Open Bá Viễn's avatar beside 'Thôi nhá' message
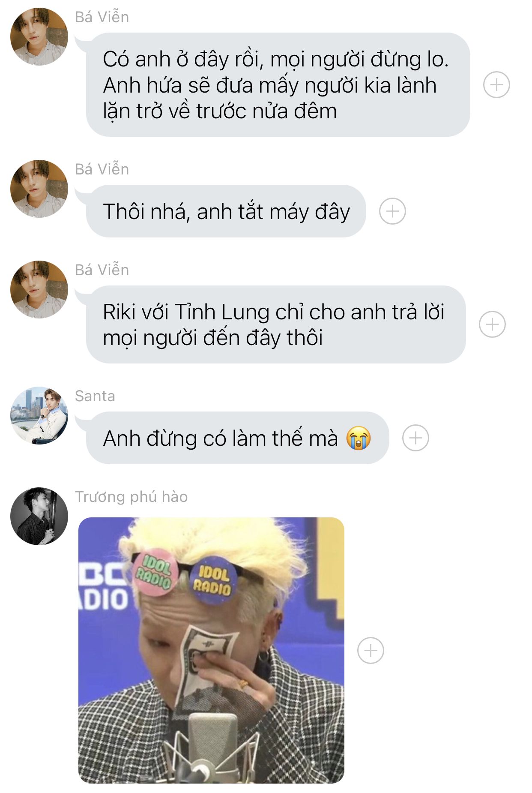Image resolution: width=532 pixels, height=793 pixels. [x=39, y=189]
